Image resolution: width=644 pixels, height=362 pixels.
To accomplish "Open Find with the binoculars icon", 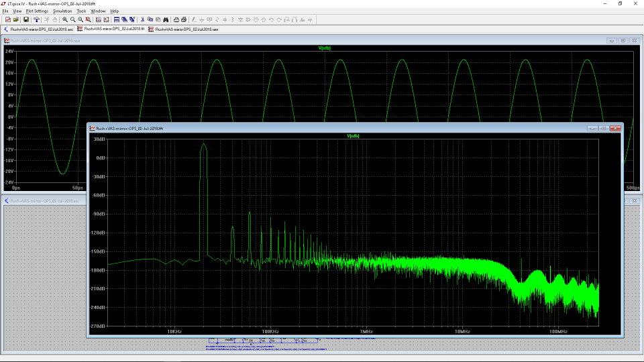I will click(166, 19).
